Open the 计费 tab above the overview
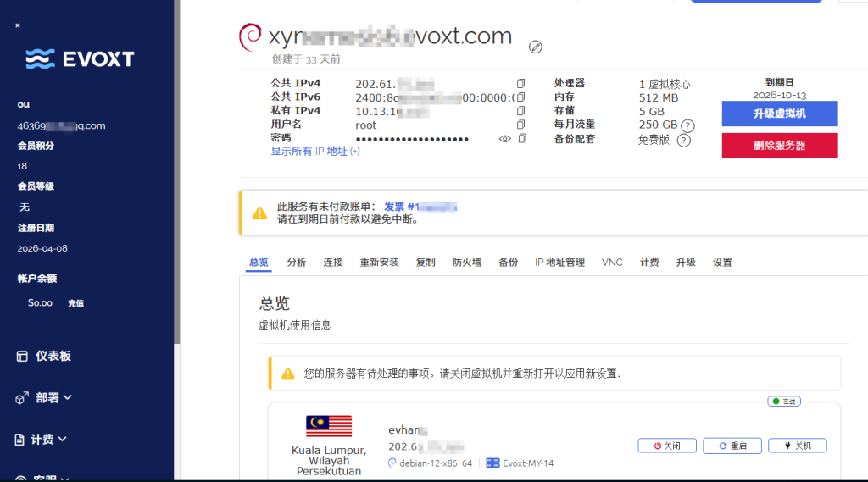Screen dimensions: 868x482 (x=649, y=263)
